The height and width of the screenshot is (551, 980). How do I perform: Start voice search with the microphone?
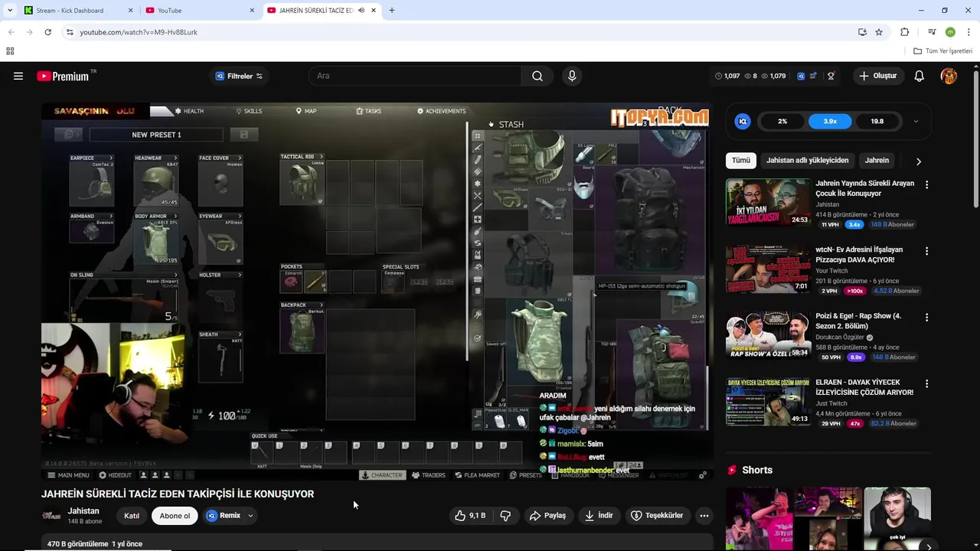572,76
